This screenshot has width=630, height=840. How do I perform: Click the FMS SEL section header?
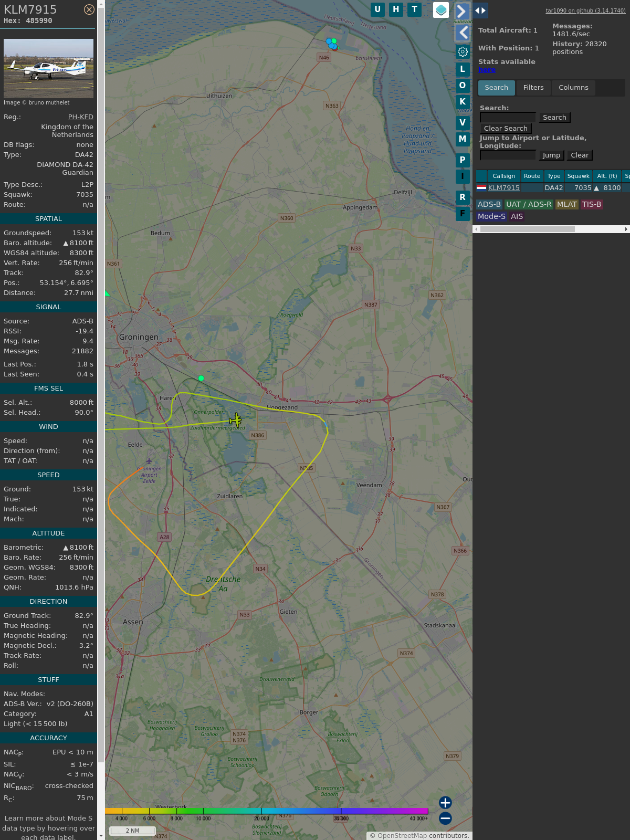48,388
